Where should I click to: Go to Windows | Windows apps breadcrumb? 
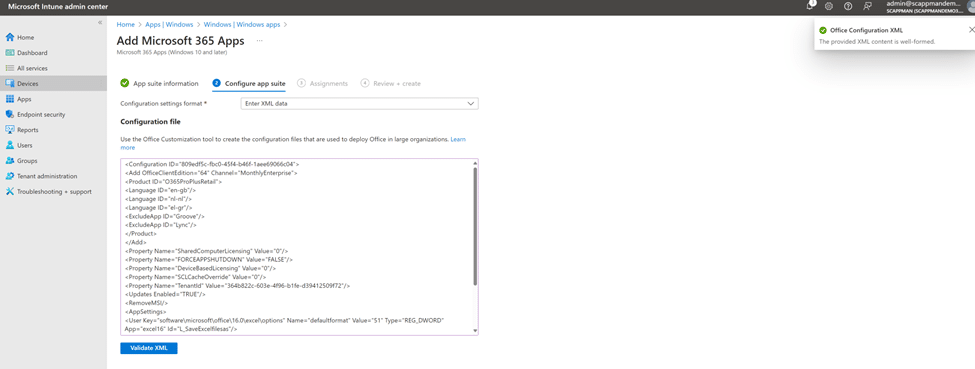(x=242, y=24)
